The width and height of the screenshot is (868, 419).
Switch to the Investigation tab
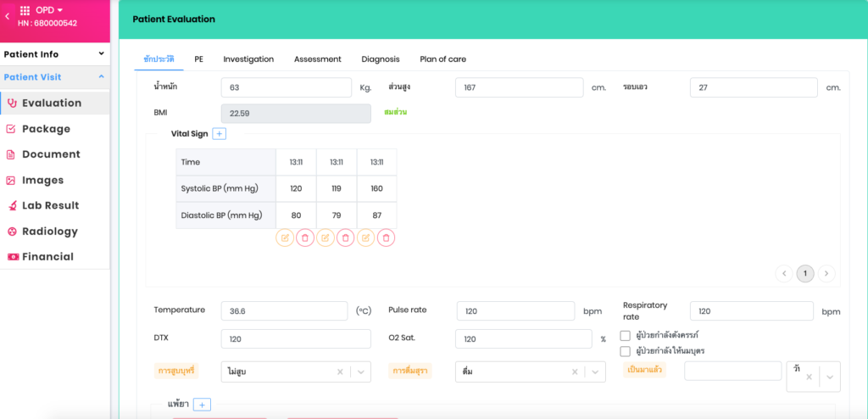(248, 59)
